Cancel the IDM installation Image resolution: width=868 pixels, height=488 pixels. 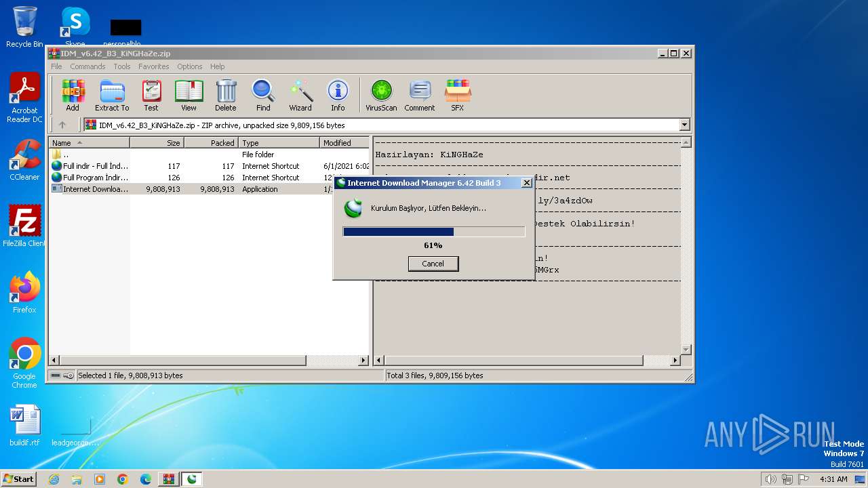pos(433,264)
